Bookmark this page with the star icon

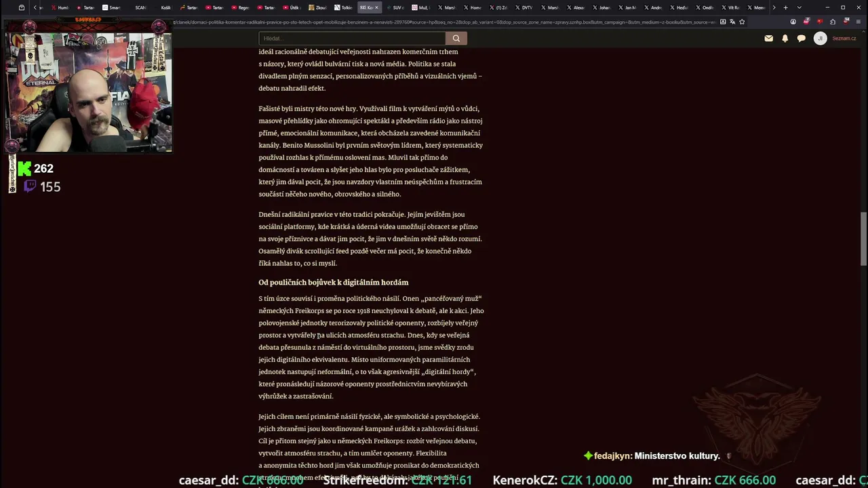742,22
